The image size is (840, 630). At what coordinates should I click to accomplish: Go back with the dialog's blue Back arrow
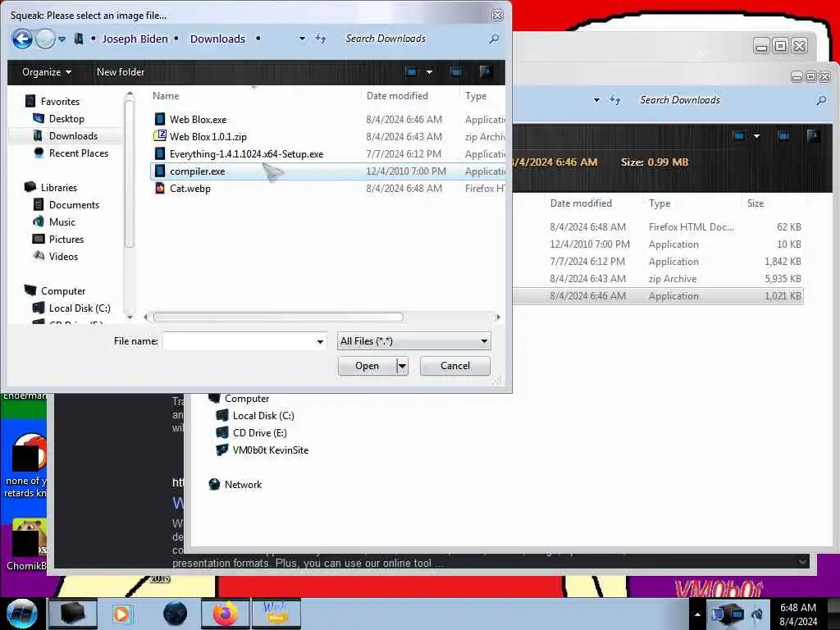22,39
